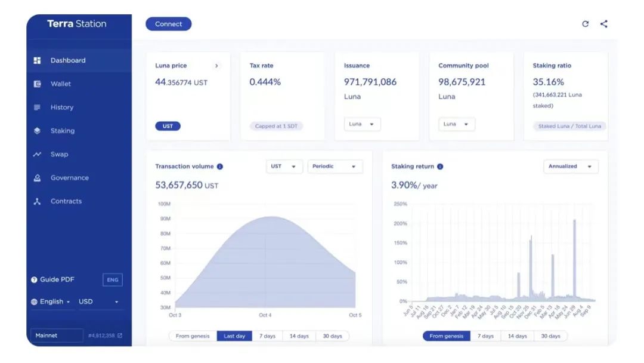
Task: Open the Periodic dropdown for transaction volume
Action: (335, 167)
